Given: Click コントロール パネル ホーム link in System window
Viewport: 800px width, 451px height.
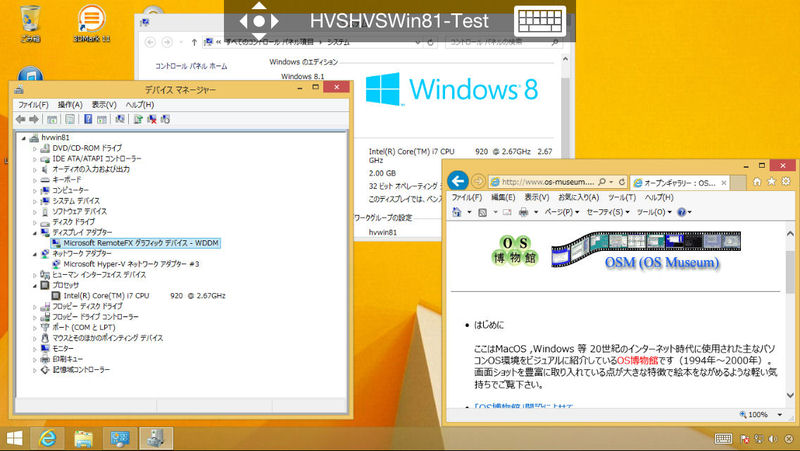Looking at the screenshot, I should click(191, 66).
